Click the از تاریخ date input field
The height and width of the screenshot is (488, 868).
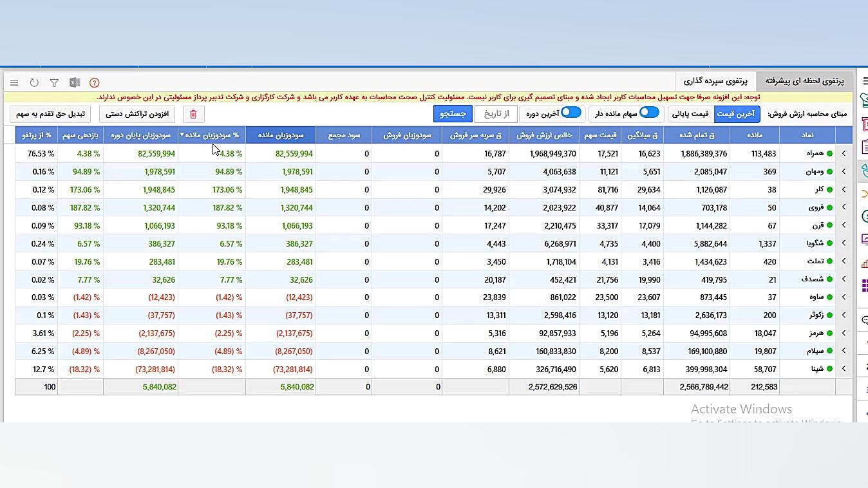(x=496, y=114)
